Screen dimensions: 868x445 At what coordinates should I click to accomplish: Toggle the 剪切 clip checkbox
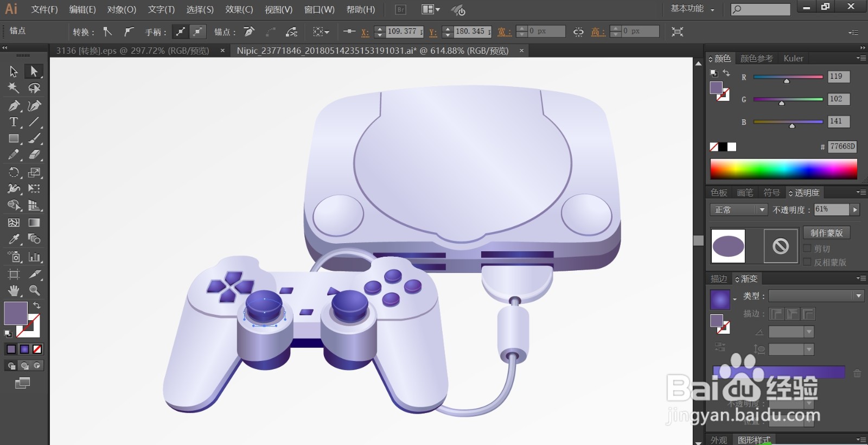click(807, 249)
